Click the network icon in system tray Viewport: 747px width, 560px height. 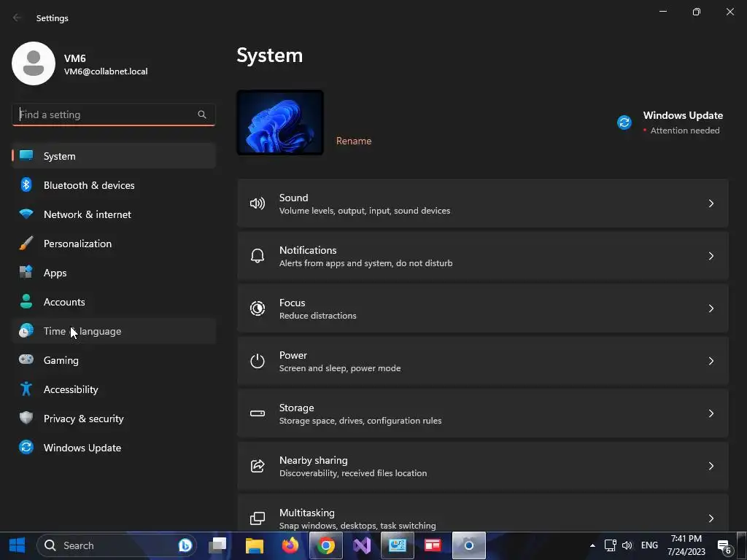tap(611, 545)
